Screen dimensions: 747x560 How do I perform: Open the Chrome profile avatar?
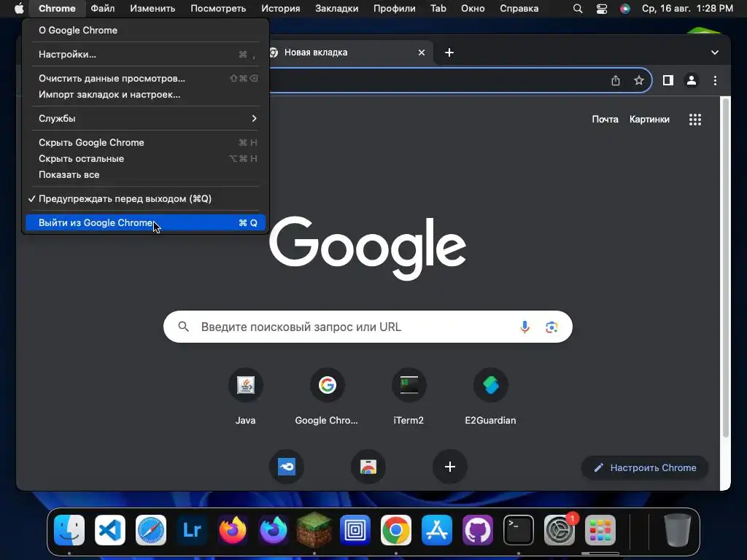pyautogui.click(x=692, y=80)
